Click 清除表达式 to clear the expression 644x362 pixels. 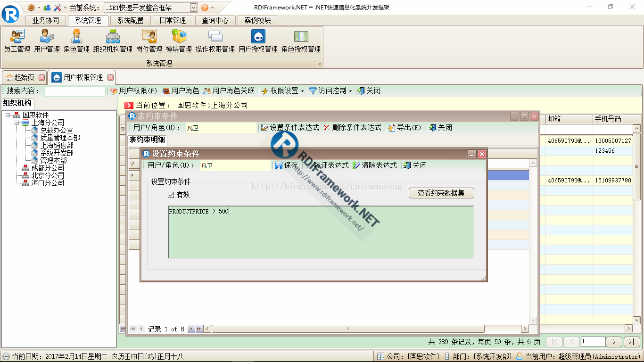(x=375, y=165)
